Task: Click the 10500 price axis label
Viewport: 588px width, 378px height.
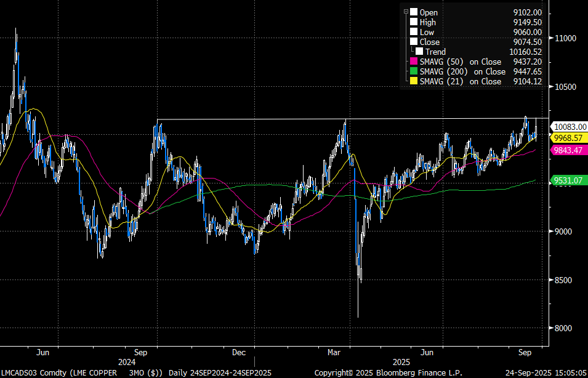Action: coord(566,87)
